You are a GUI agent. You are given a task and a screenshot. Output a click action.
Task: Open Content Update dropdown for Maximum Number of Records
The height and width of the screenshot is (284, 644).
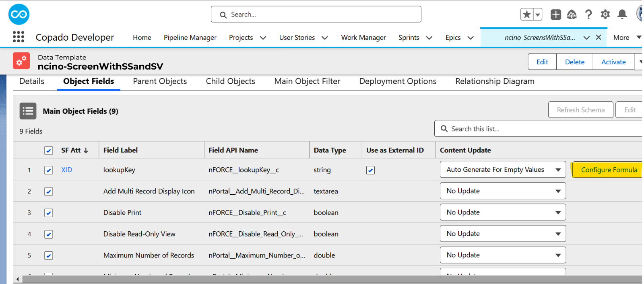point(503,255)
